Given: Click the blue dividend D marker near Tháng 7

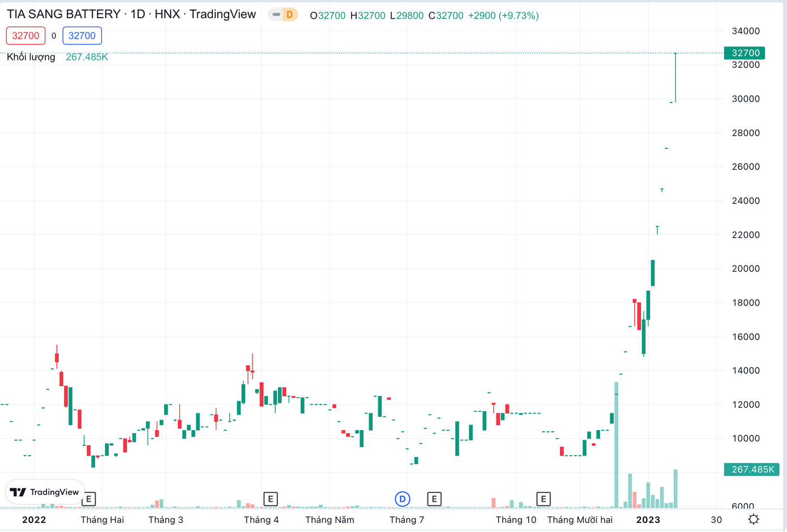Looking at the screenshot, I should pos(403,499).
